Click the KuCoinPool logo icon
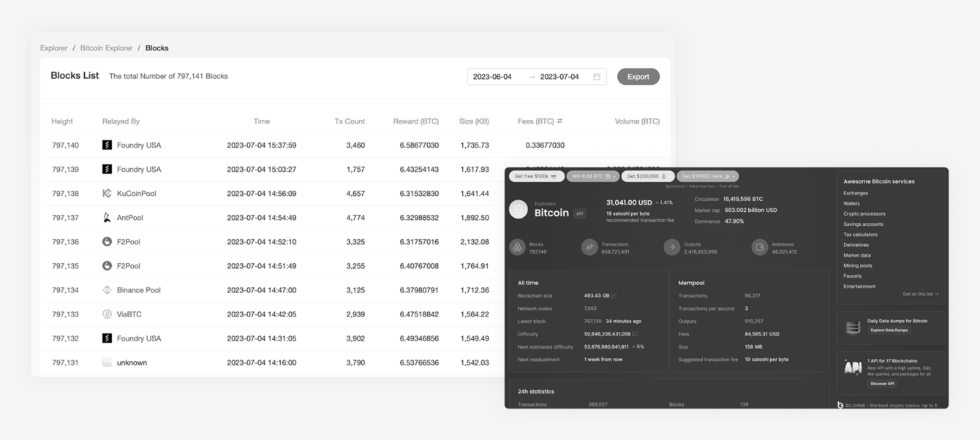 point(107,194)
